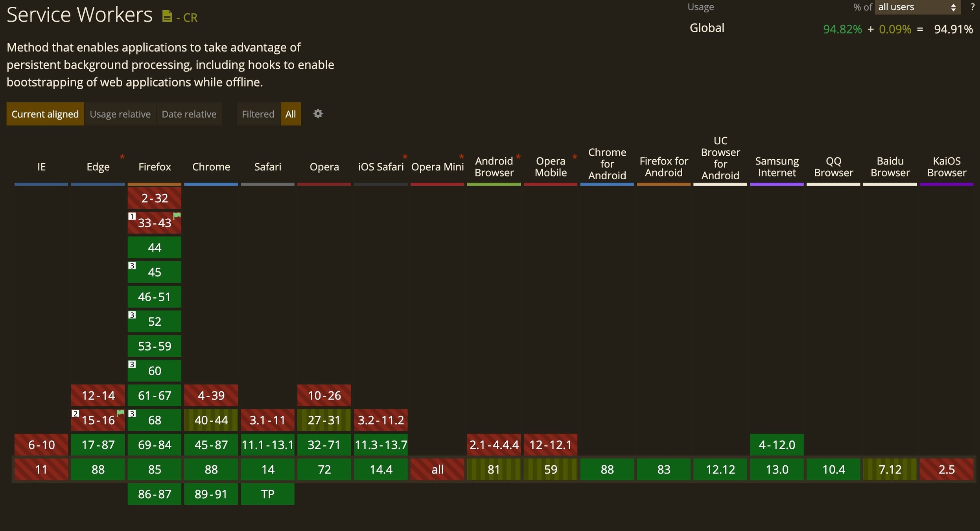The image size is (980, 531).
Task: Click Safari TP version cell
Action: click(x=267, y=494)
